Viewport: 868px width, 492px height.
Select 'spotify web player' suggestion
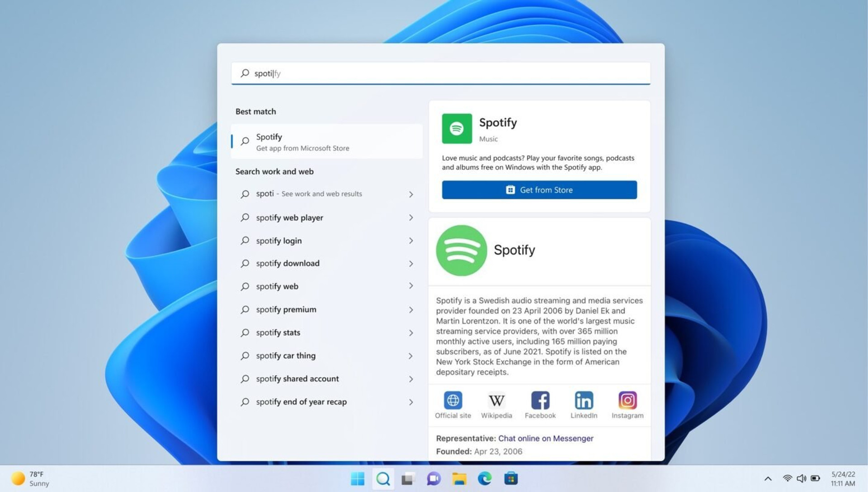click(x=326, y=218)
